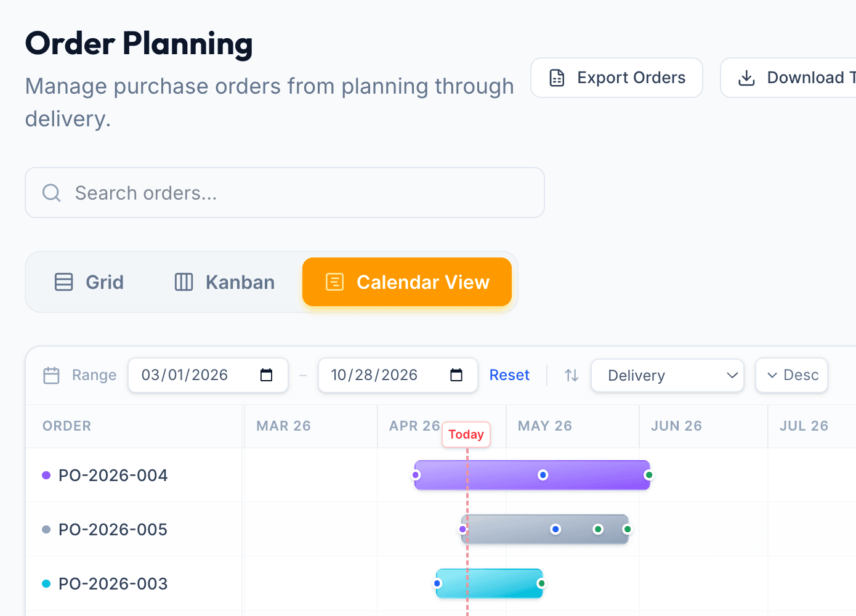The width and height of the screenshot is (856, 616).
Task: Open date picker icon for 03/01/2026
Action: (x=266, y=375)
